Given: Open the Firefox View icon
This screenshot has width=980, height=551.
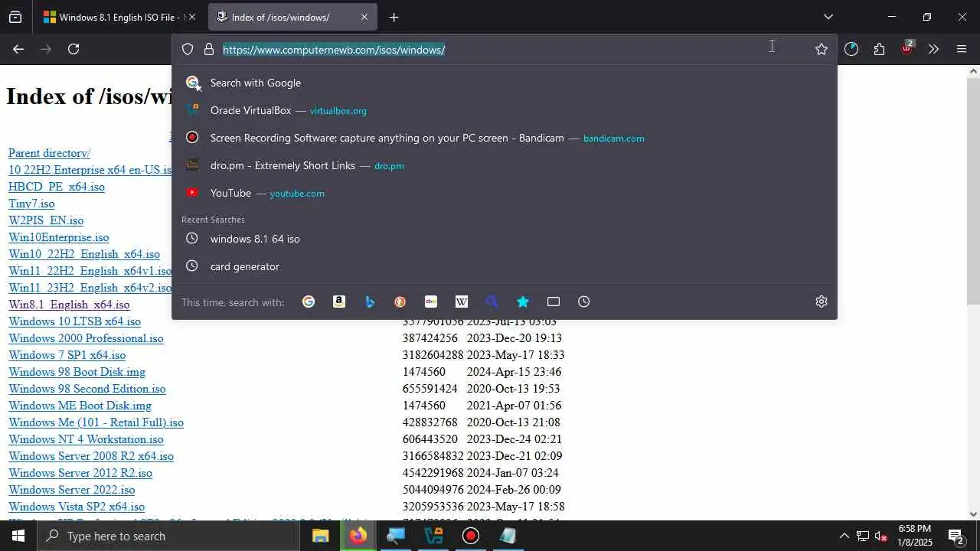Looking at the screenshot, I should [15, 17].
